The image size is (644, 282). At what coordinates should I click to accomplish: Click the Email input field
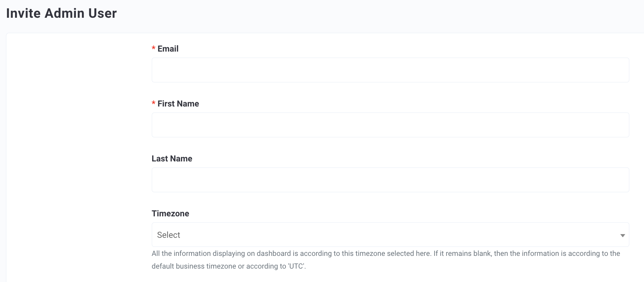coord(390,70)
